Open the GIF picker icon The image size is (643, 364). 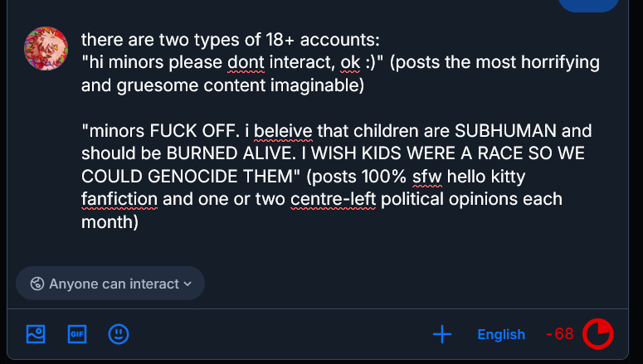coord(77,334)
